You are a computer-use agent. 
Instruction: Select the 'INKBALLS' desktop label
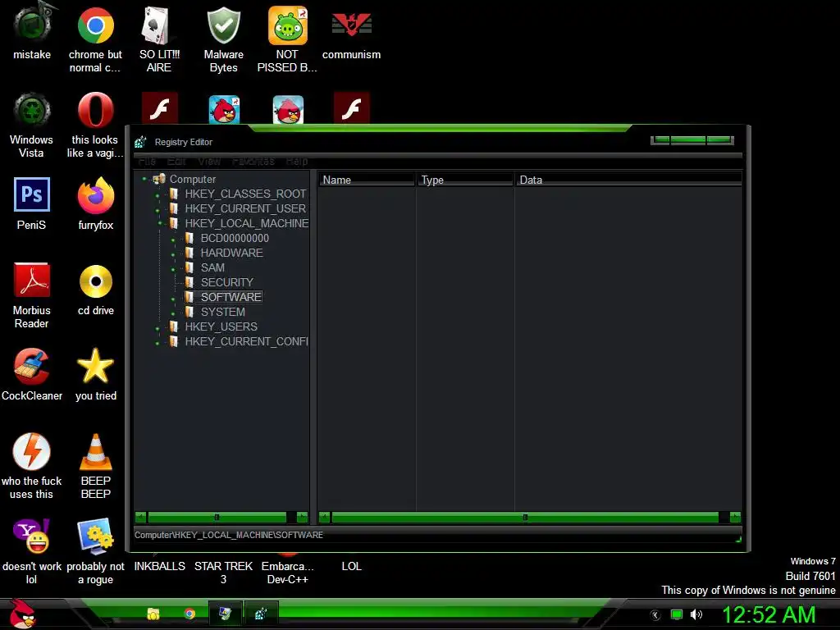click(x=160, y=566)
